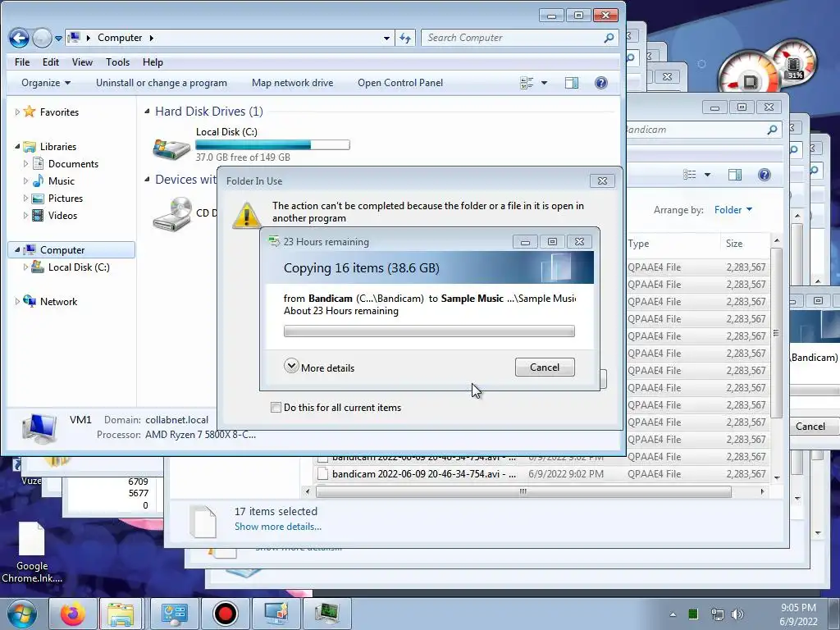The width and height of the screenshot is (840, 630).
Task: Click Uninstall or change a program
Action: (x=162, y=83)
